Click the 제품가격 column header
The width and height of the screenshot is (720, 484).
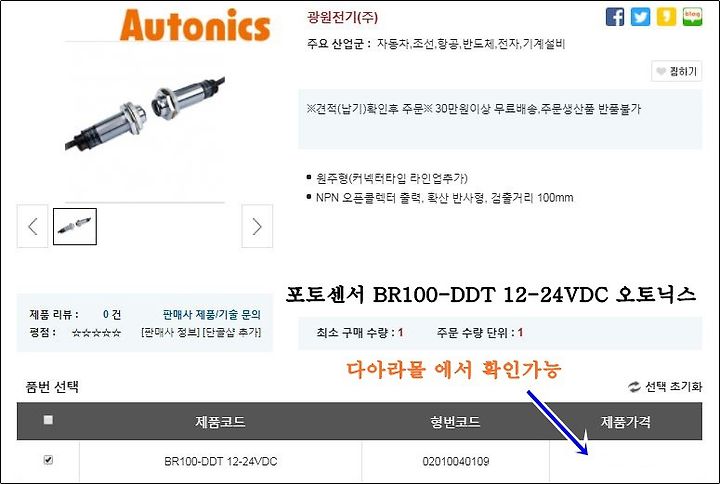pyautogui.click(x=625, y=422)
